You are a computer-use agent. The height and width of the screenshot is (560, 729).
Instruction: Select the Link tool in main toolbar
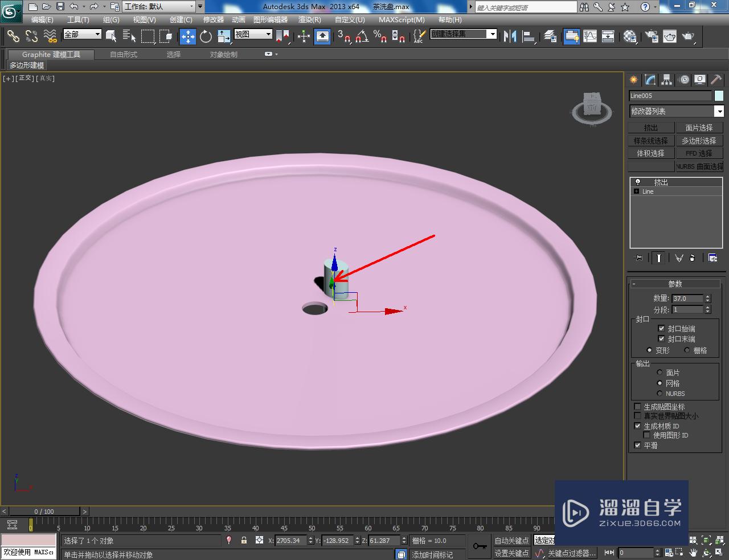pyautogui.click(x=13, y=36)
